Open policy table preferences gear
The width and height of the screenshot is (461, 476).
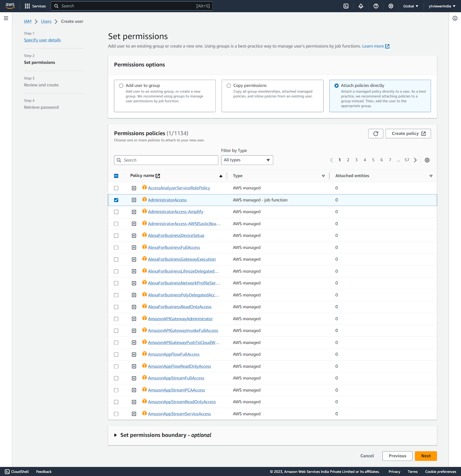pos(427,160)
